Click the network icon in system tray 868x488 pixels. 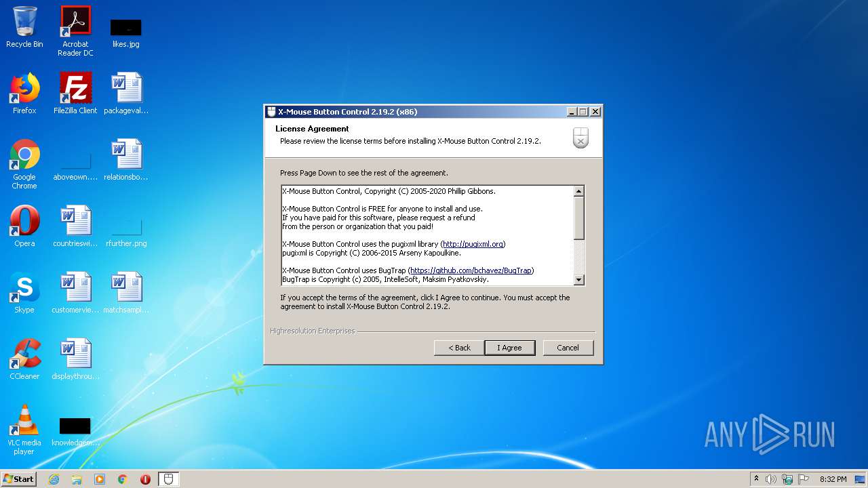(787, 479)
